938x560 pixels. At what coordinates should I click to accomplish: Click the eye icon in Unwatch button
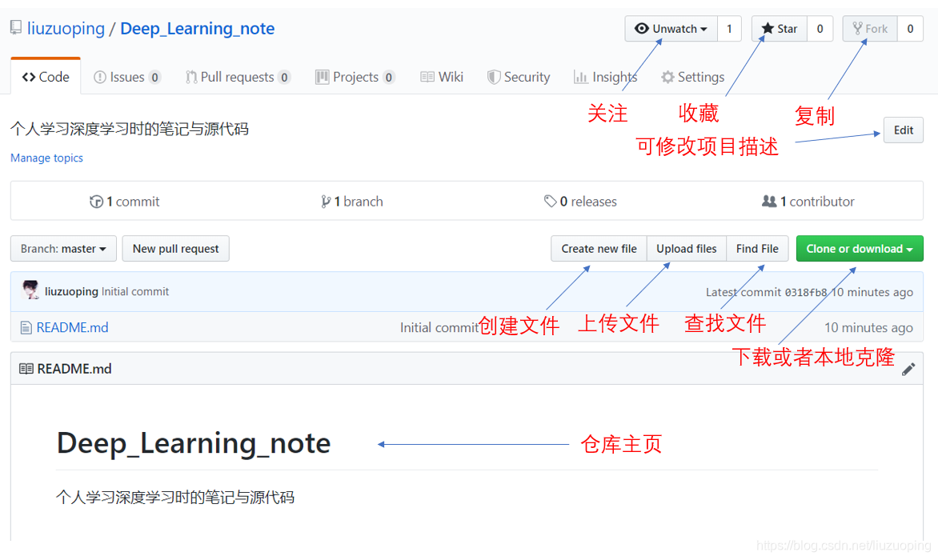tap(641, 28)
